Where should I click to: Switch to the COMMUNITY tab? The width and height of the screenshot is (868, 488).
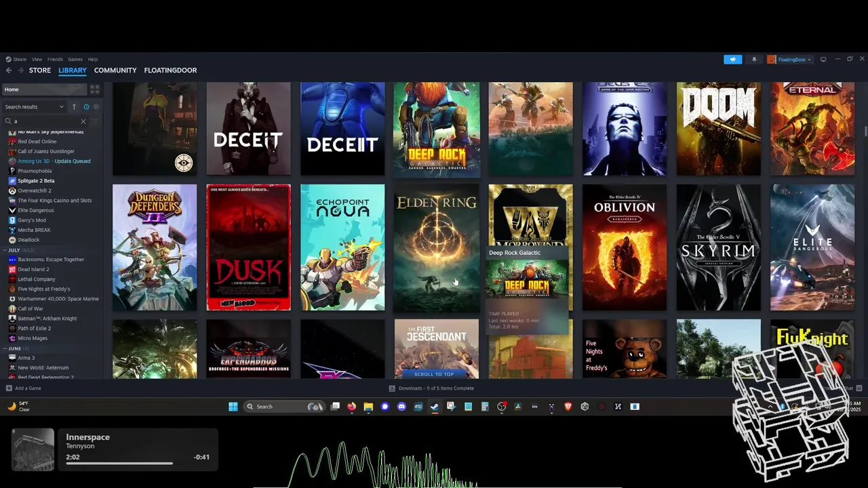tap(115, 70)
